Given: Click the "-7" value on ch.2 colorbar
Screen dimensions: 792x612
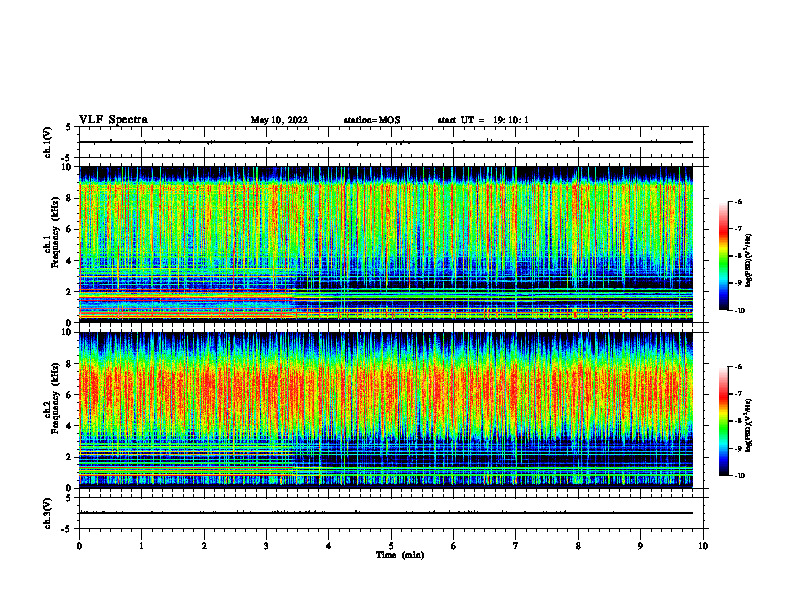Looking at the screenshot, I should [x=738, y=393].
